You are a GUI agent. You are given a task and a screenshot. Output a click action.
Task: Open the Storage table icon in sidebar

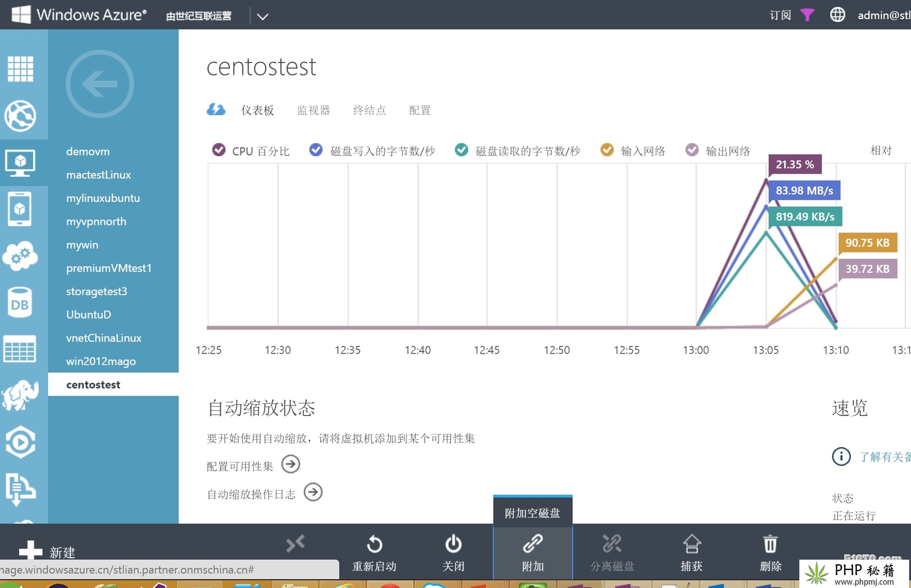pos(19,348)
